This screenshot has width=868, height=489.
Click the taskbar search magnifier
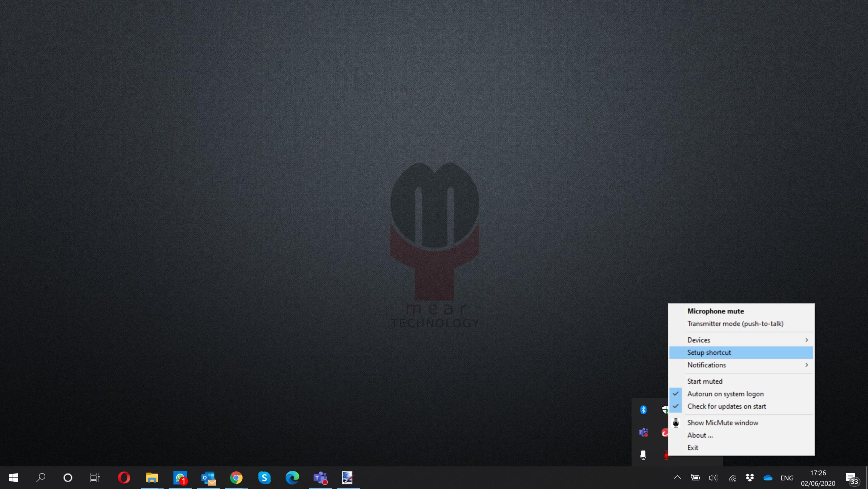41,478
